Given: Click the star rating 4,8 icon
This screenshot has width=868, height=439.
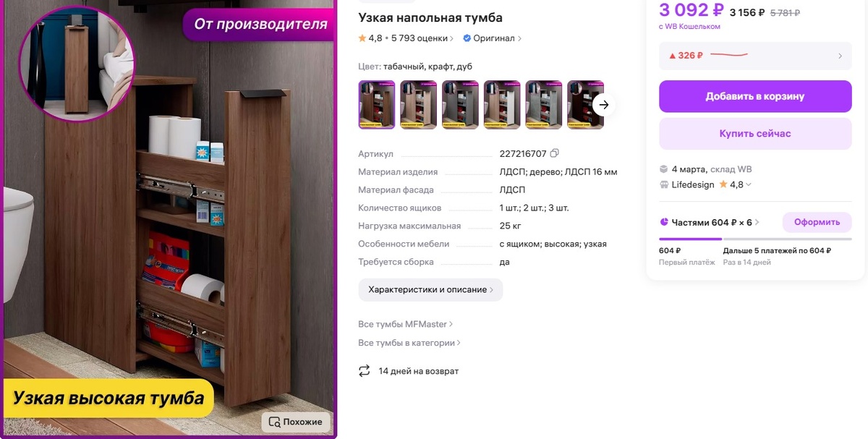Looking at the screenshot, I should coord(362,38).
